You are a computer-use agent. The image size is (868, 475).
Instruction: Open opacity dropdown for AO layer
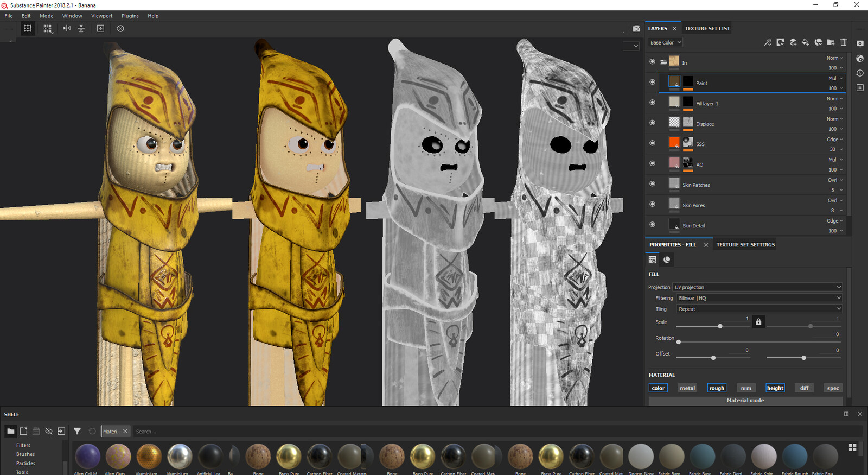tap(835, 170)
